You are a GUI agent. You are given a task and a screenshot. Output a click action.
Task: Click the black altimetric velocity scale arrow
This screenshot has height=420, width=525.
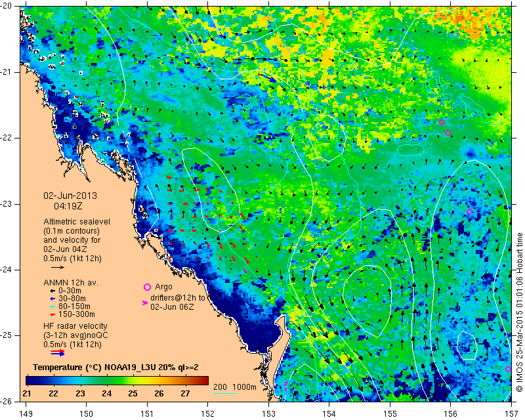tap(58, 267)
